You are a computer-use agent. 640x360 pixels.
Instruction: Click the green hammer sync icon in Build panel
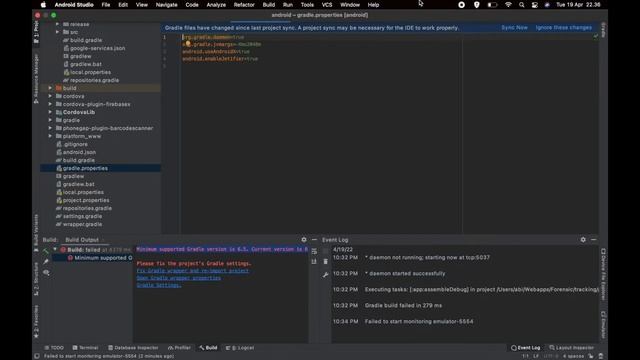coord(45,250)
